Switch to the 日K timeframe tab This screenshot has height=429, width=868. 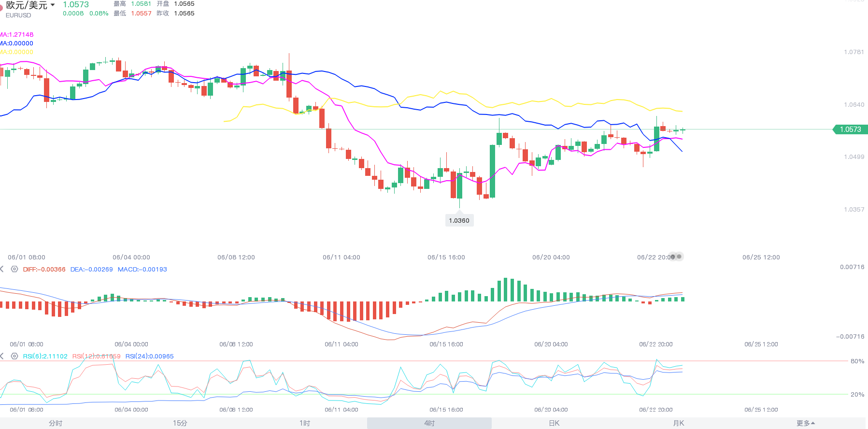click(554, 423)
